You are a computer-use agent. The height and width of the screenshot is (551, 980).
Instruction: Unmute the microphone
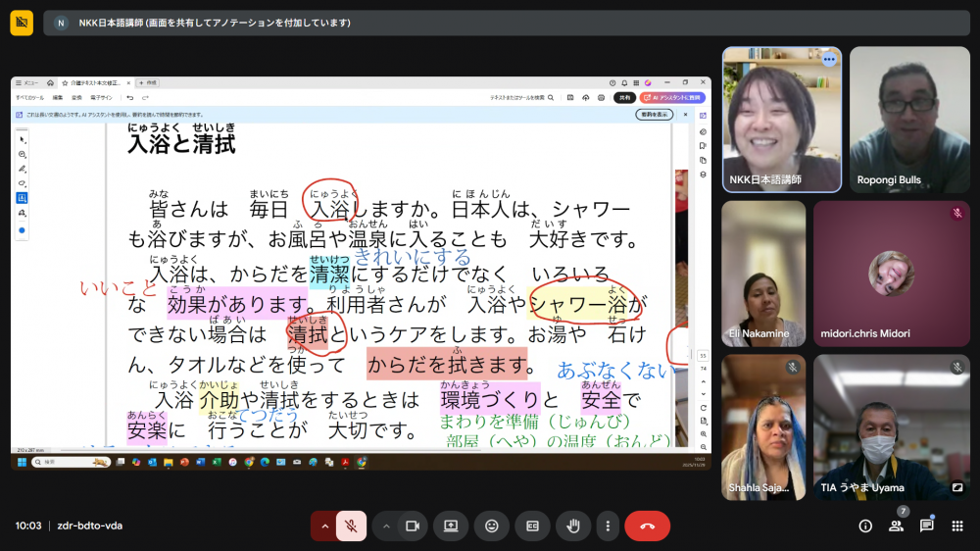(x=350, y=526)
